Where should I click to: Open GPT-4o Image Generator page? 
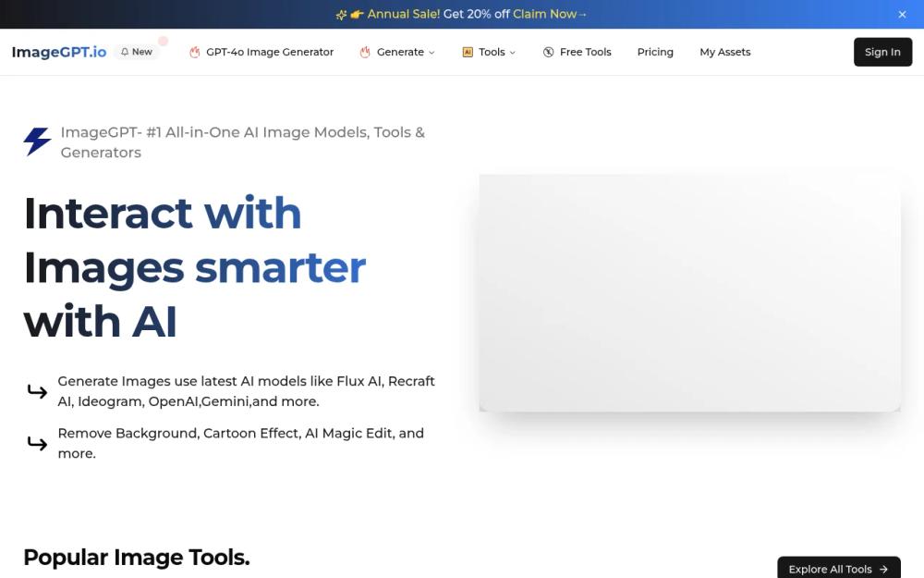tap(269, 52)
